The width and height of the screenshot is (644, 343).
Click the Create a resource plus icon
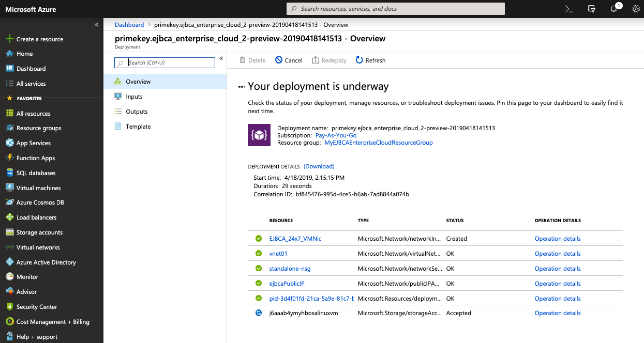[x=9, y=39]
